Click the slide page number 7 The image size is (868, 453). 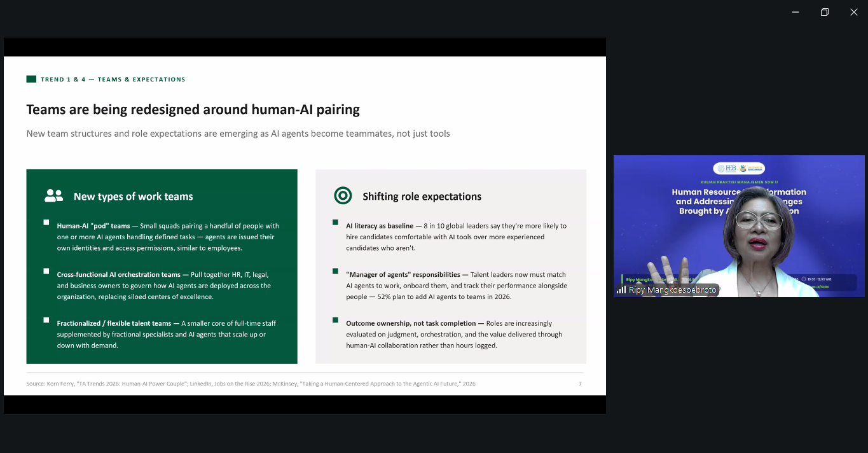click(580, 384)
